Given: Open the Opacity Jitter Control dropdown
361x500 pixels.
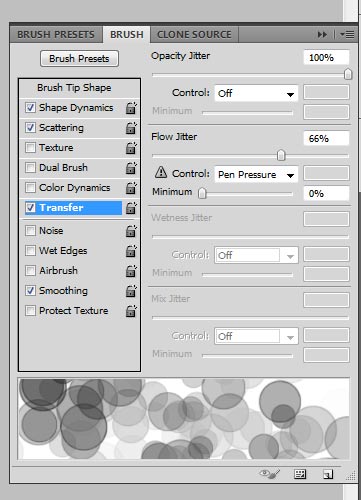Looking at the screenshot, I should click(256, 93).
